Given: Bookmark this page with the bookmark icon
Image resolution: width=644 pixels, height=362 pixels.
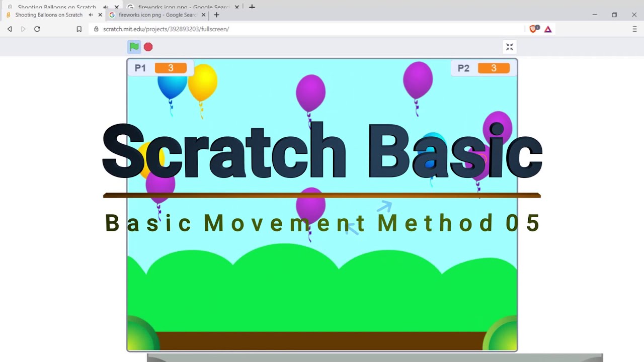Looking at the screenshot, I should (x=79, y=29).
